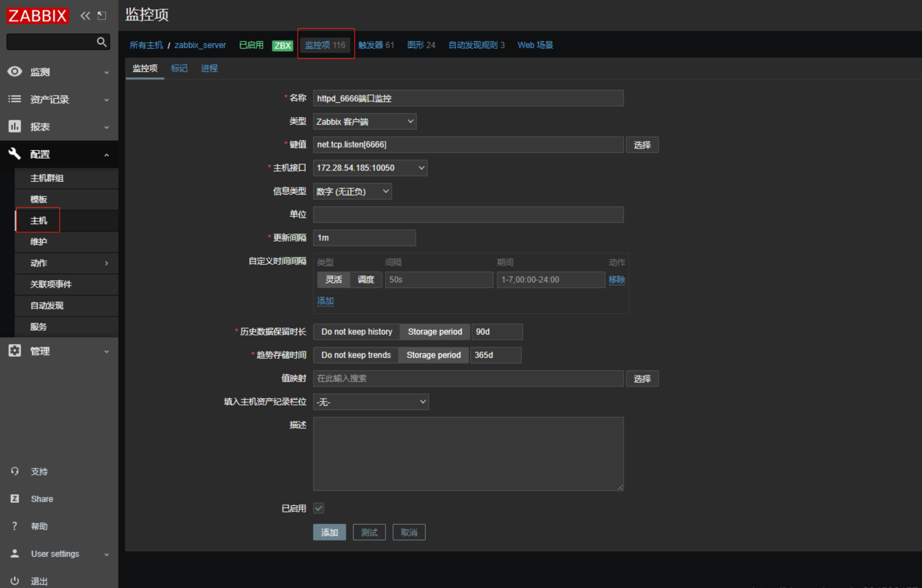Open the 触发器 61 triggers tab
Screen dimensions: 922x588
click(376, 45)
